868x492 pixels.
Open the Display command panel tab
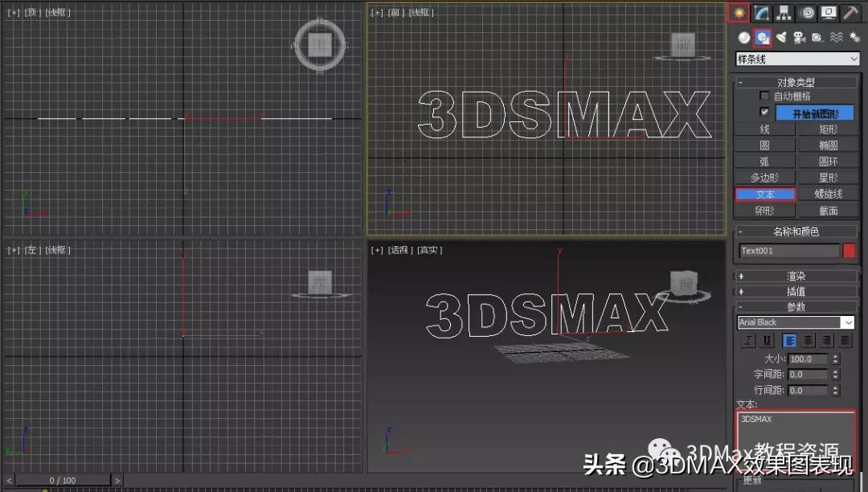click(829, 13)
